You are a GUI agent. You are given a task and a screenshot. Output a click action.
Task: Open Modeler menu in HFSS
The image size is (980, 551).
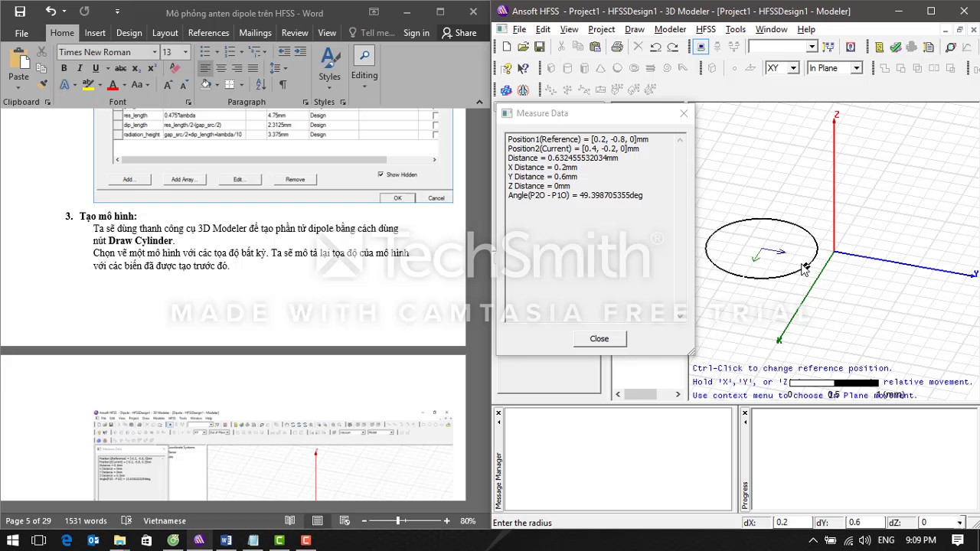670,29
